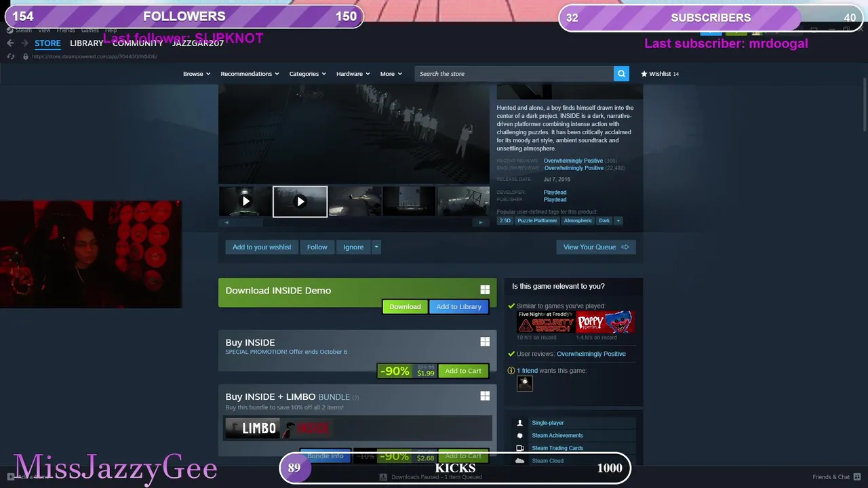Click View Your Queue
This screenshot has height=488, width=868.
[x=595, y=247]
